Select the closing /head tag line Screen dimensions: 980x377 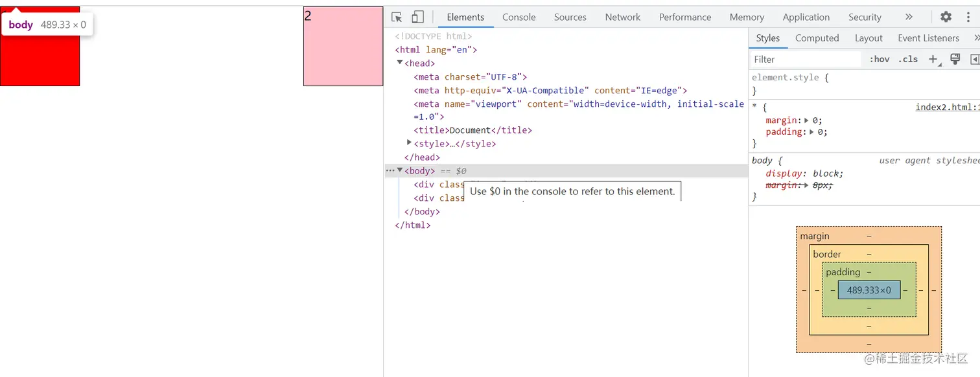(422, 157)
